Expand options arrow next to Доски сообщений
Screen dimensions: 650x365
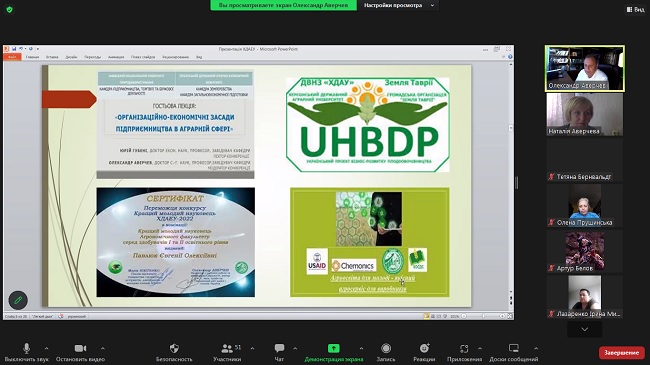tap(536, 348)
